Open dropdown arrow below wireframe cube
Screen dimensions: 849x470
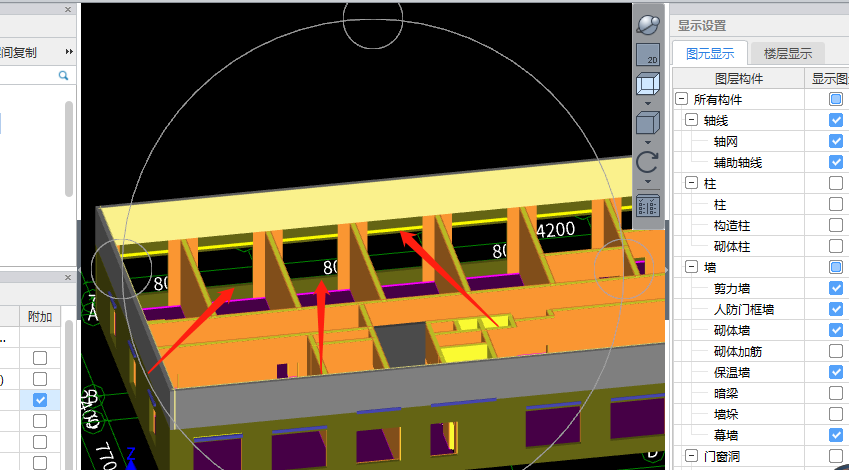(648, 103)
